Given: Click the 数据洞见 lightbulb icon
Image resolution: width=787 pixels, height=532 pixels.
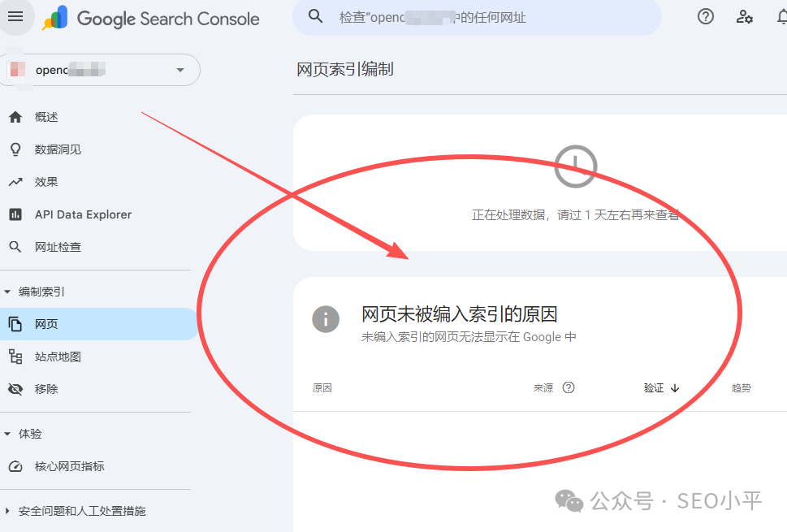Looking at the screenshot, I should point(17,149).
